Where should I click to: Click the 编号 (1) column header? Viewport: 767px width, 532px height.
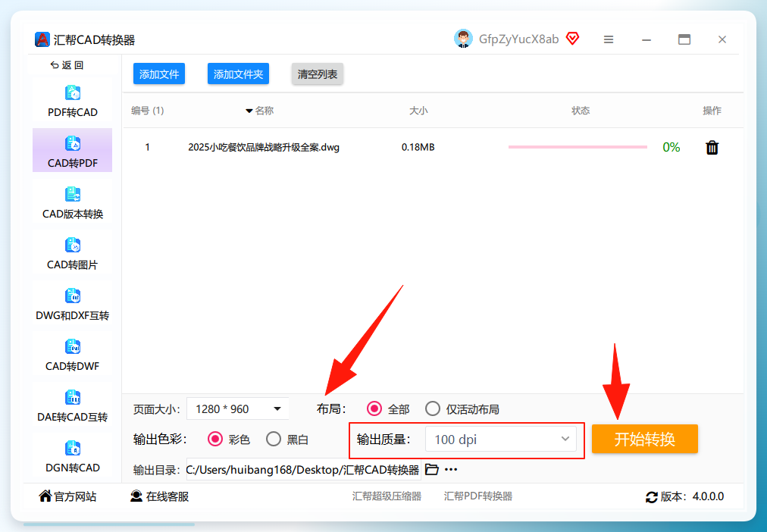pyautogui.click(x=148, y=111)
